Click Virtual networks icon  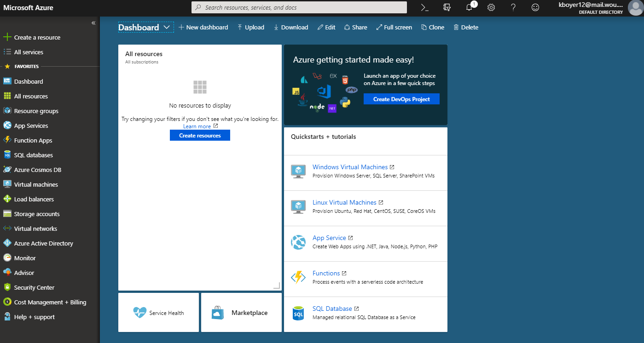coord(7,229)
